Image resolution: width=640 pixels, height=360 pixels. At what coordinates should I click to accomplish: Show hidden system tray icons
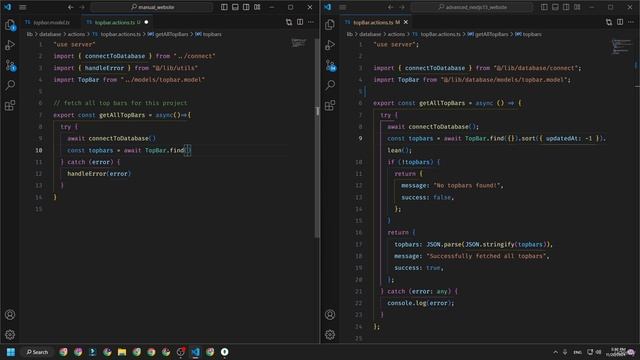click(x=556, y=352)
